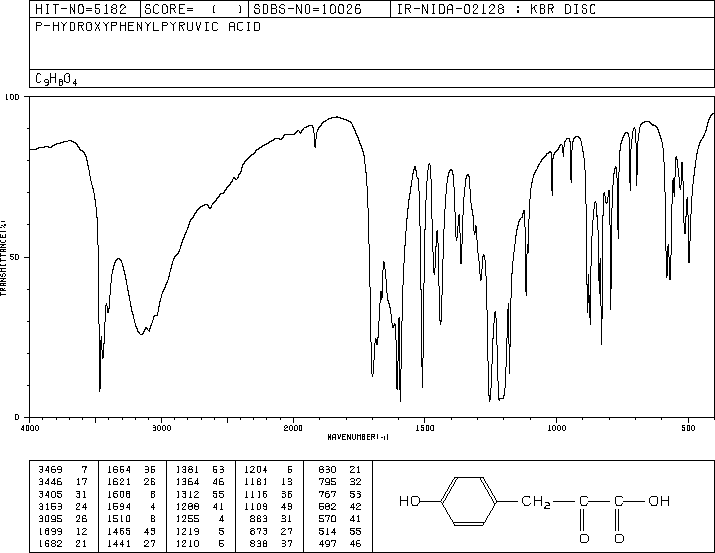Click the 1219 peak value in table
The width and height of the screenshot is (715, 553).
[x=187, y=532]
